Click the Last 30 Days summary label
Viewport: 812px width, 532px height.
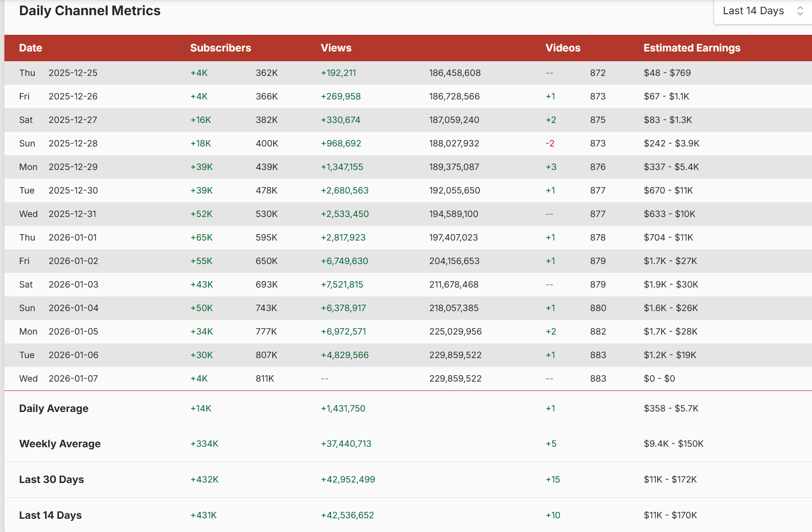[51, 480]
